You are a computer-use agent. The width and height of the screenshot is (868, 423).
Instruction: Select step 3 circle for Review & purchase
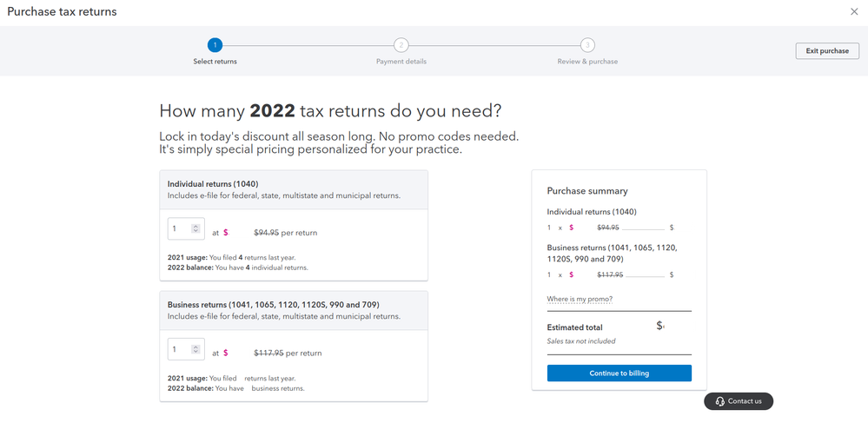tap(587, 45)
